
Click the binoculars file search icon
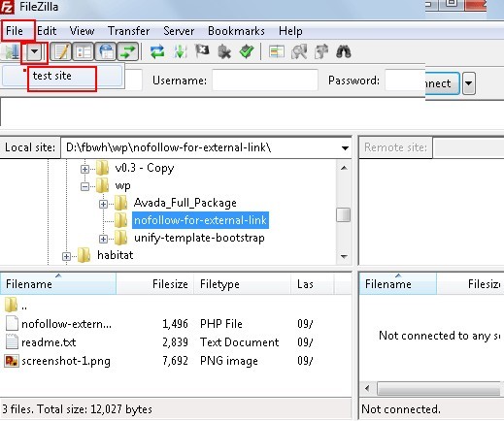[344, 51]
